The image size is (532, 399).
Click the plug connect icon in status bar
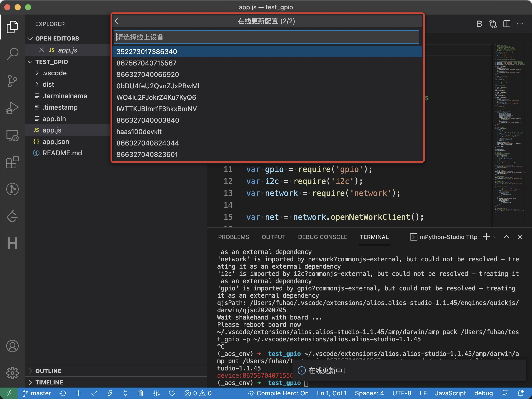(x=125, y=393)
